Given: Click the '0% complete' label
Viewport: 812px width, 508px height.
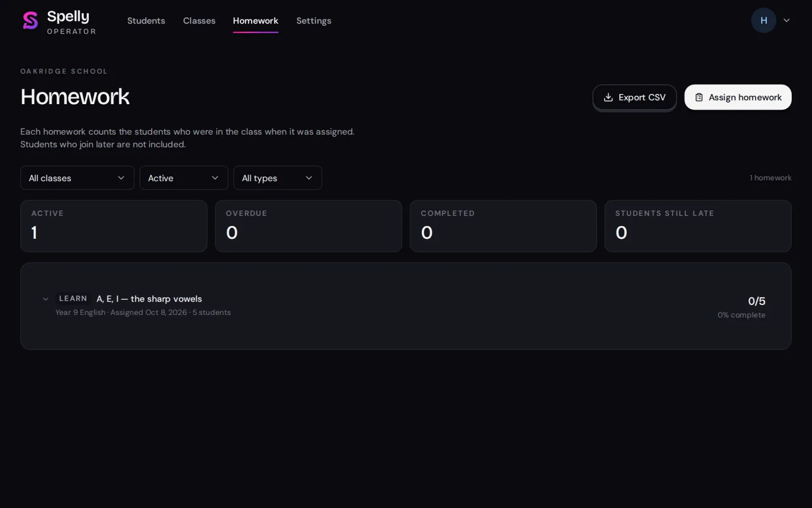Looking at the screenshot, I should tap(741, 315).
